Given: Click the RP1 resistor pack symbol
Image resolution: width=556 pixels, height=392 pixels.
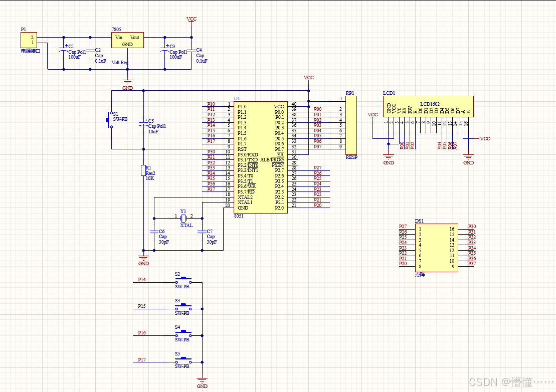Looking at the screenshot, I should click(351, 125).
